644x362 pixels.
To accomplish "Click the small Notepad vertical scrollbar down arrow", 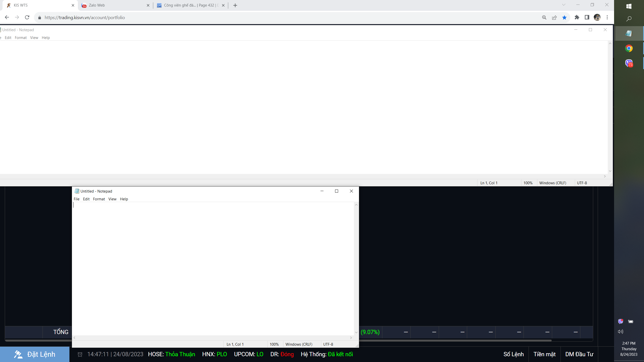I will click(x=356, y=332).
